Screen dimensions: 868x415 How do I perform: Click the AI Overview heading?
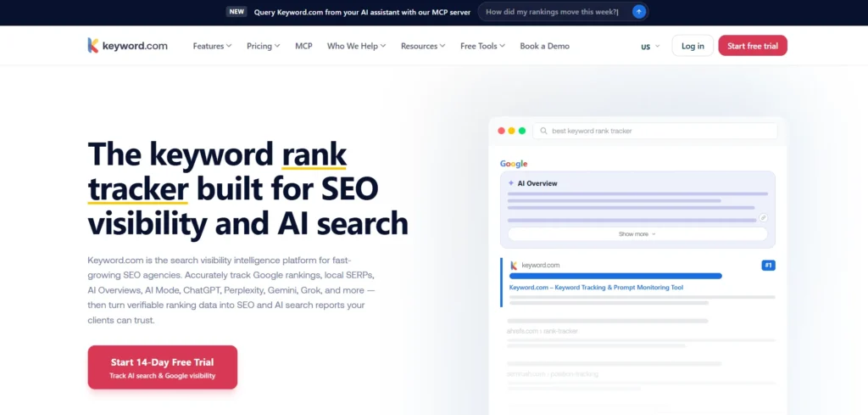[537, 183]
